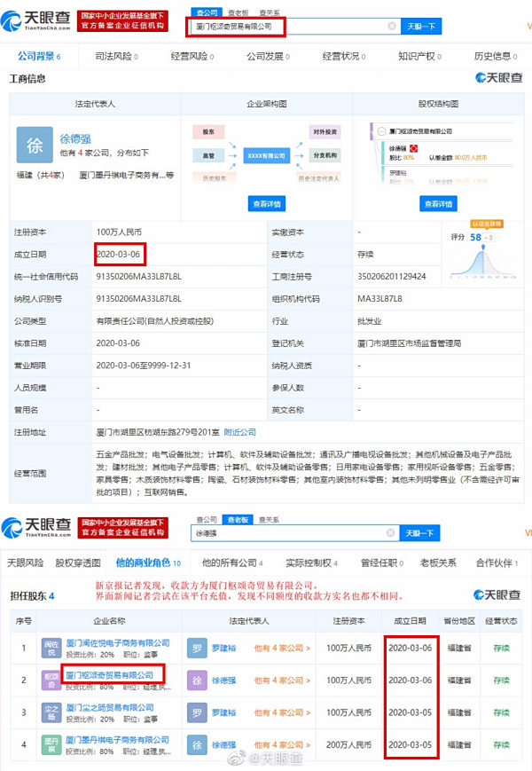Open the 知识产权 tab

point(419,56)
